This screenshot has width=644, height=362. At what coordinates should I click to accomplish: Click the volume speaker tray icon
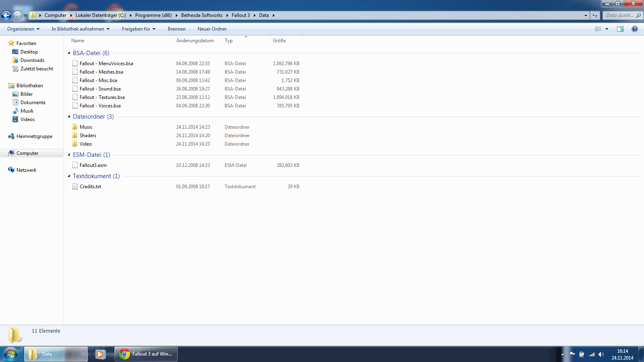tap(601, 354)
